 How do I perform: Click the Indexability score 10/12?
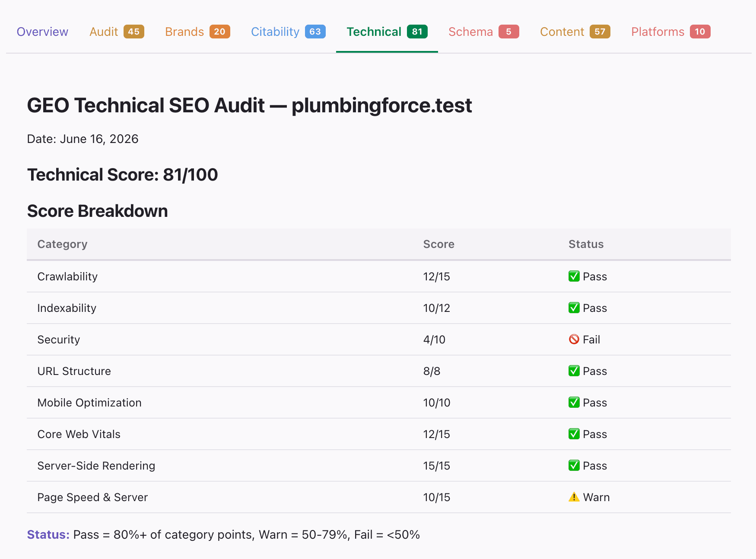(436, 308)
